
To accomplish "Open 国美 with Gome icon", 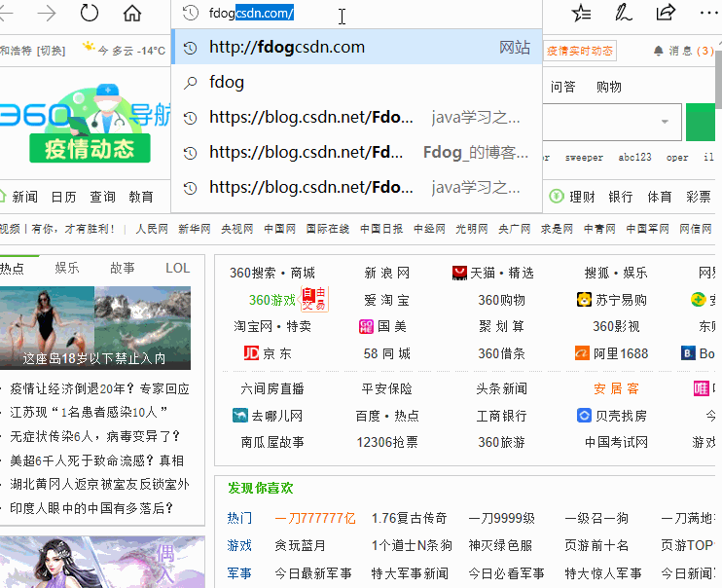I will click(382, 327).
